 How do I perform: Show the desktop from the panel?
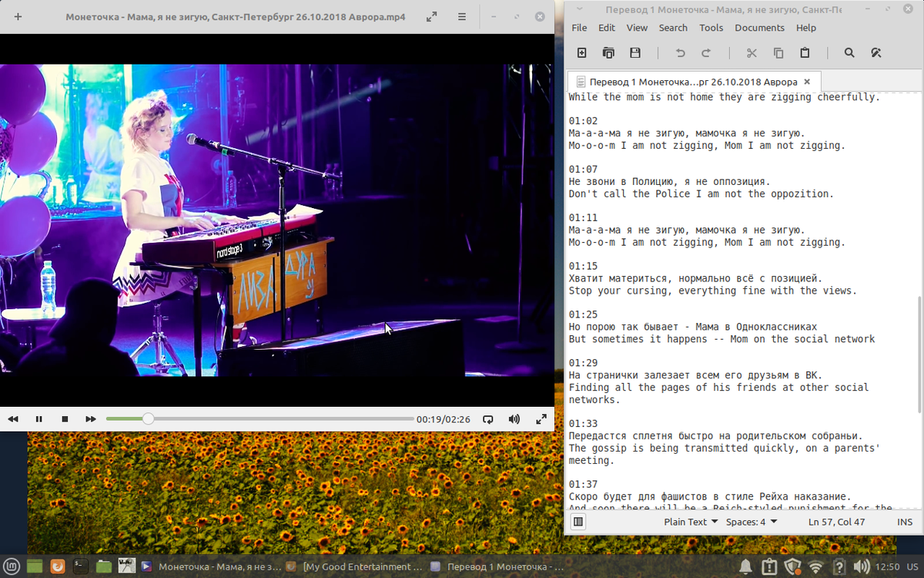[34, 566]
